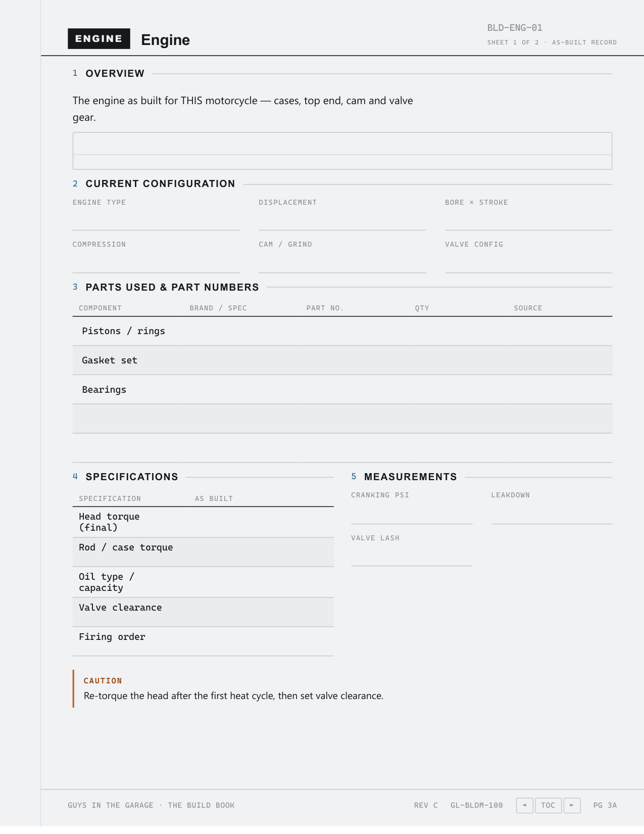Go to previous page arrow

click(x=524, y=805)
